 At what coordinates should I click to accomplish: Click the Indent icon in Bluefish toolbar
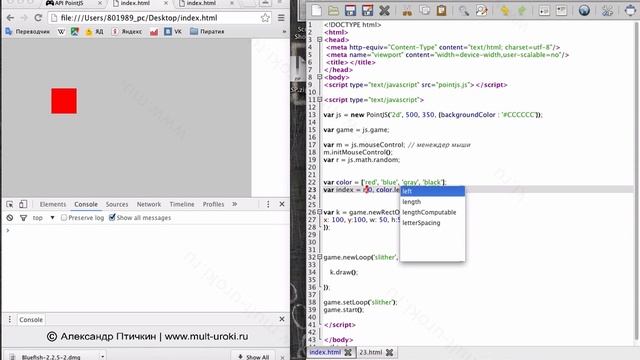click(x=544, y=11)
